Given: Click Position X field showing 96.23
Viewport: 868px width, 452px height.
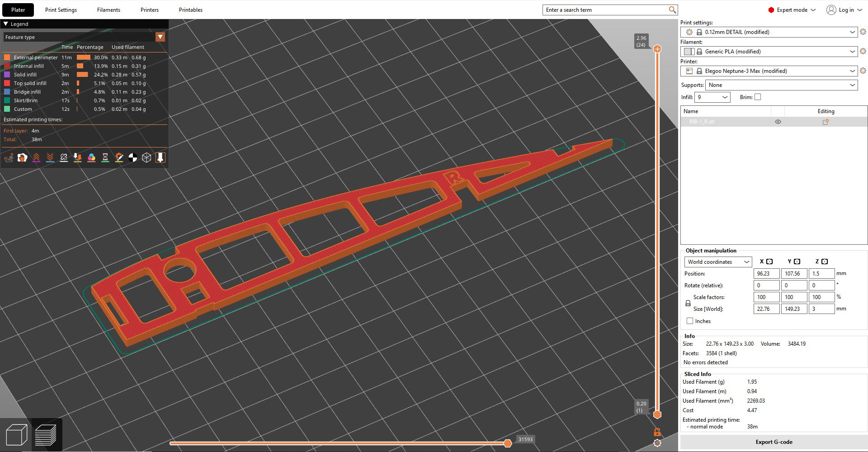Looking at the screenshot, I should [x=767, y=274].
